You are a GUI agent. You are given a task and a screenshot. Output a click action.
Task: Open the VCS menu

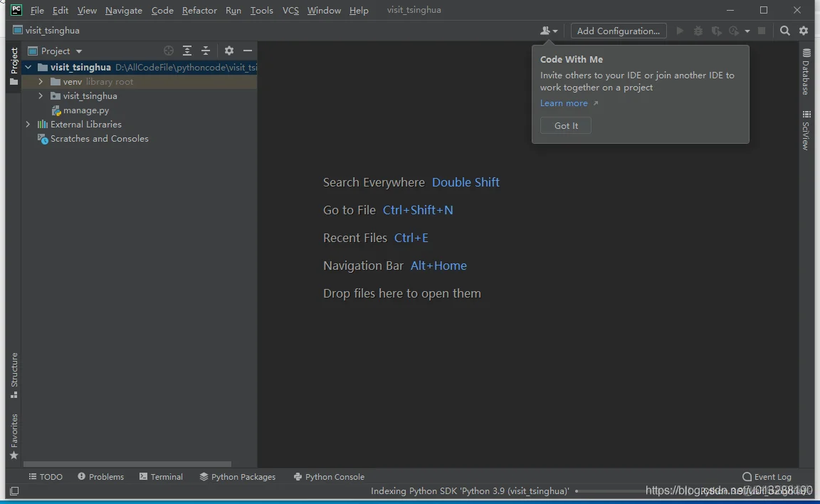[x=290, y=10]
